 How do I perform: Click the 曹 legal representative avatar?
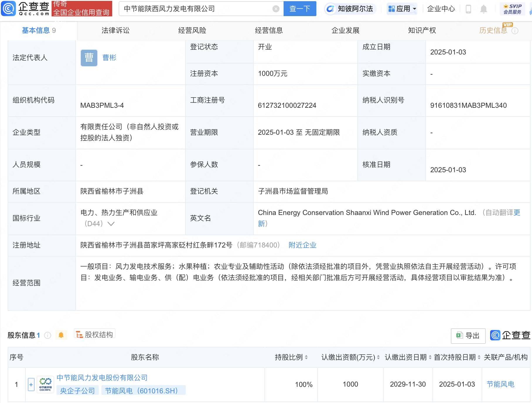pyautogui.click(x=89, y=58)
